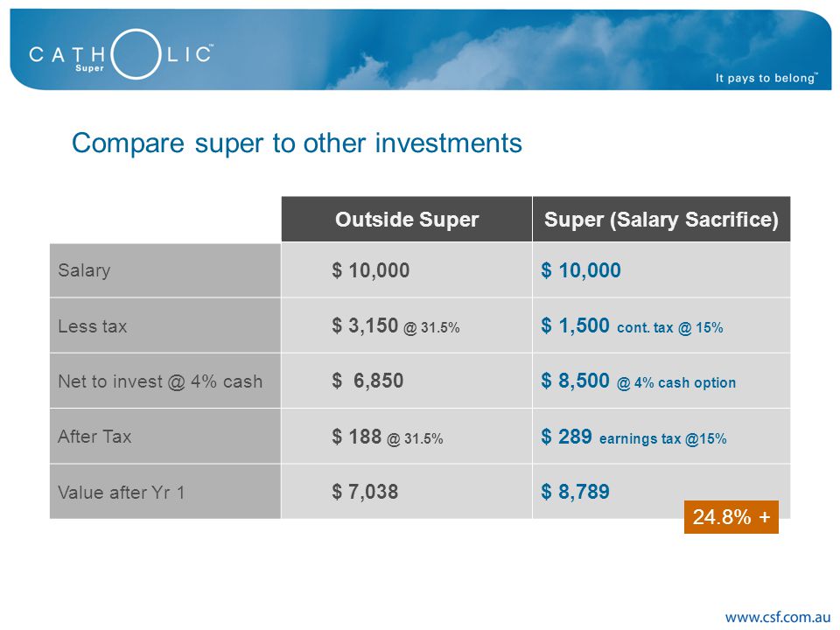Select the $ 8,789 value
The width and height of the screenshot is (840, 630).
[x=575, y=492]
